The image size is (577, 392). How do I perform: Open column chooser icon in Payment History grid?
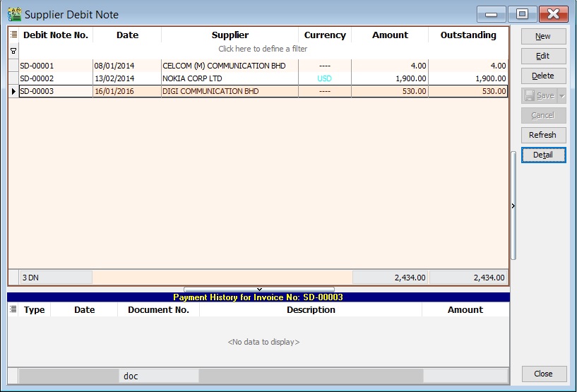coord(13,309)
